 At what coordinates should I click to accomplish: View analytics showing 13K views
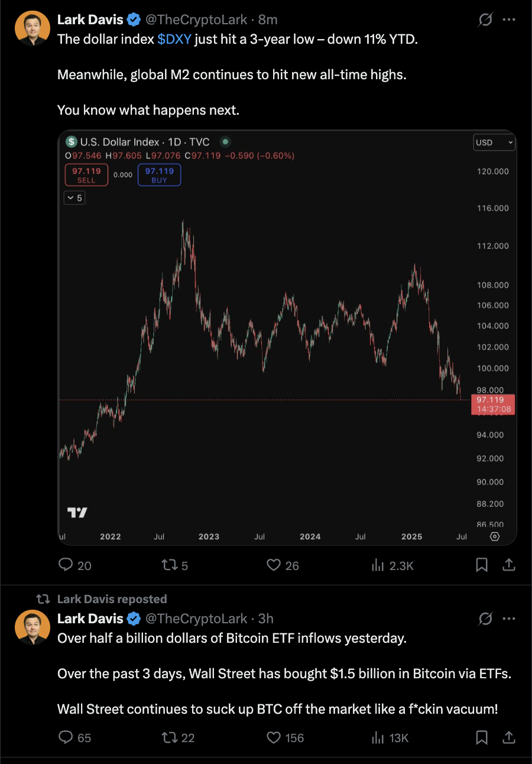point(378,737)
